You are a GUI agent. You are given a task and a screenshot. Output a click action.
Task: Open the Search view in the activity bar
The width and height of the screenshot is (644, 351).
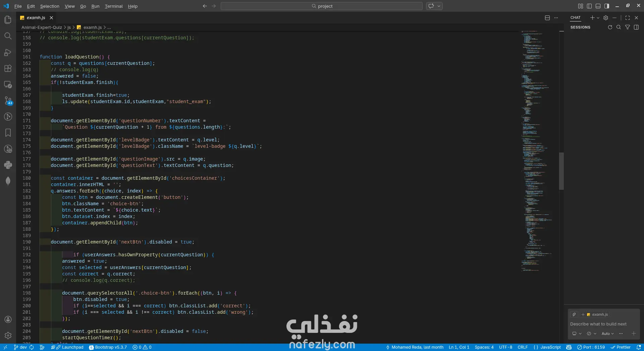(8, 36)
